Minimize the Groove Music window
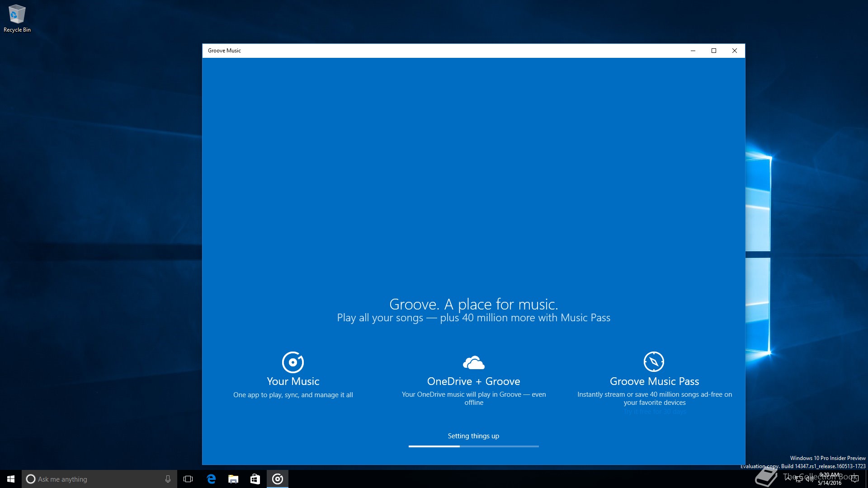Screen dimensions: 868x488 (693, 51)
